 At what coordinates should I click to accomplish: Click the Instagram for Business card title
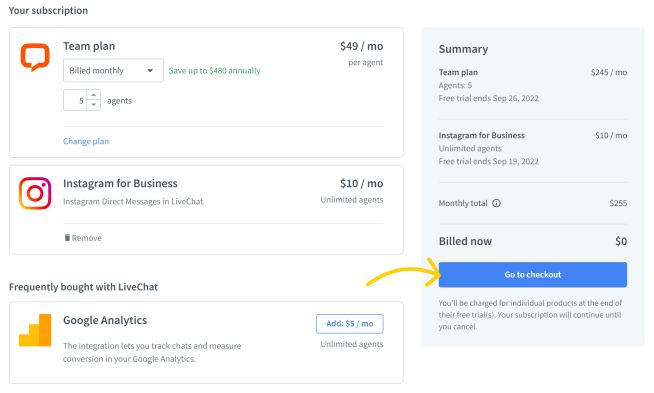click(x=120, y=184)
